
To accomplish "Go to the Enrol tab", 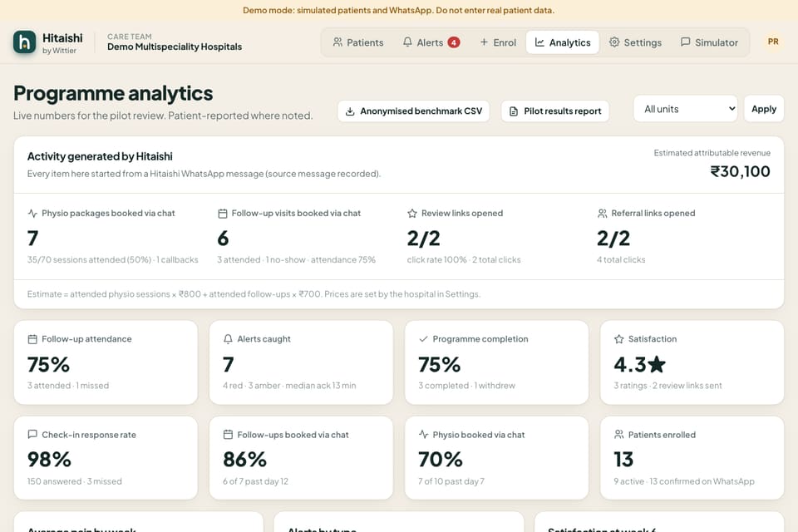I will click(x=498, y=42).
